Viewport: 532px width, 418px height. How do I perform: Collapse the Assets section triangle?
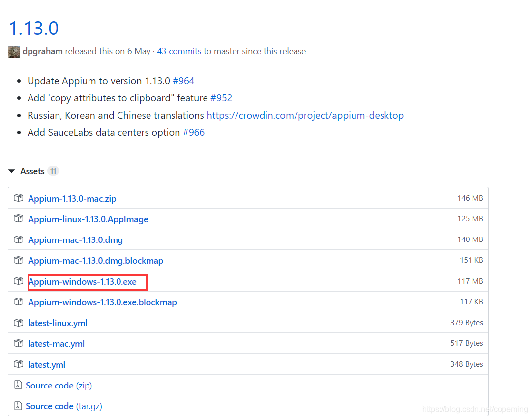pos(12,171)
